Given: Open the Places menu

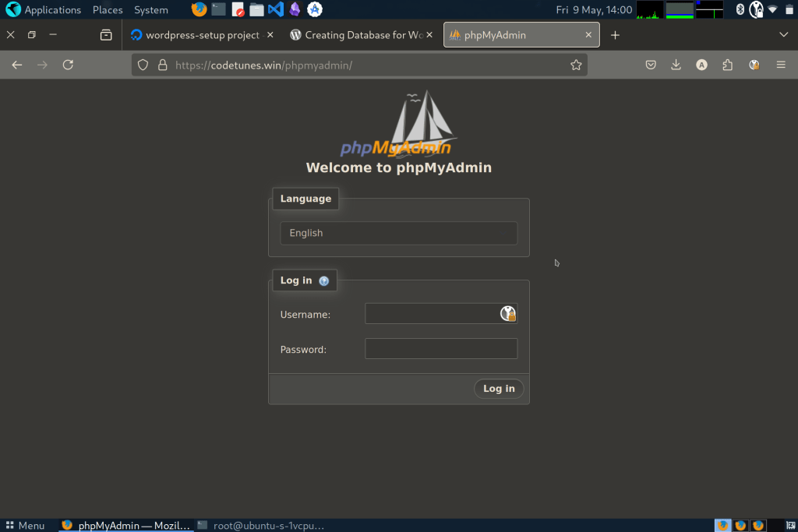Looking at the screenshot, I should point(108,9).
